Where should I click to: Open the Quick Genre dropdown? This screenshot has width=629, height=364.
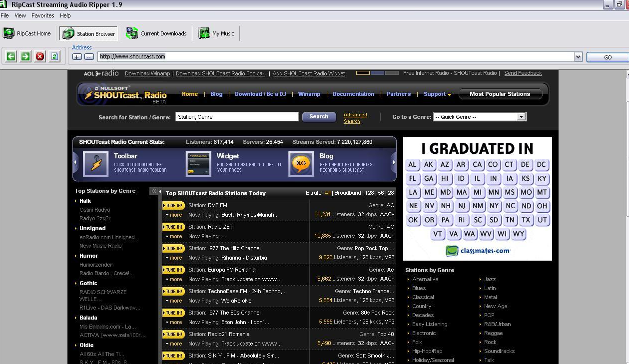521,117
